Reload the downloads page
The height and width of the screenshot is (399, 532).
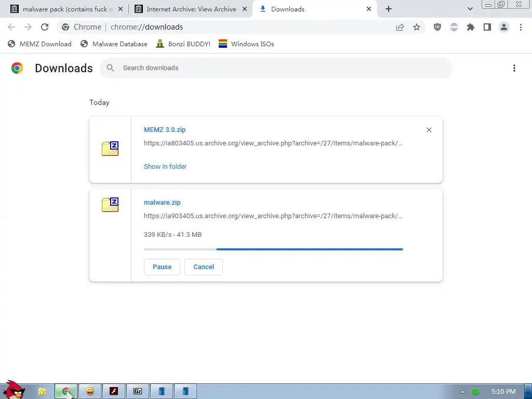(45, 27)
